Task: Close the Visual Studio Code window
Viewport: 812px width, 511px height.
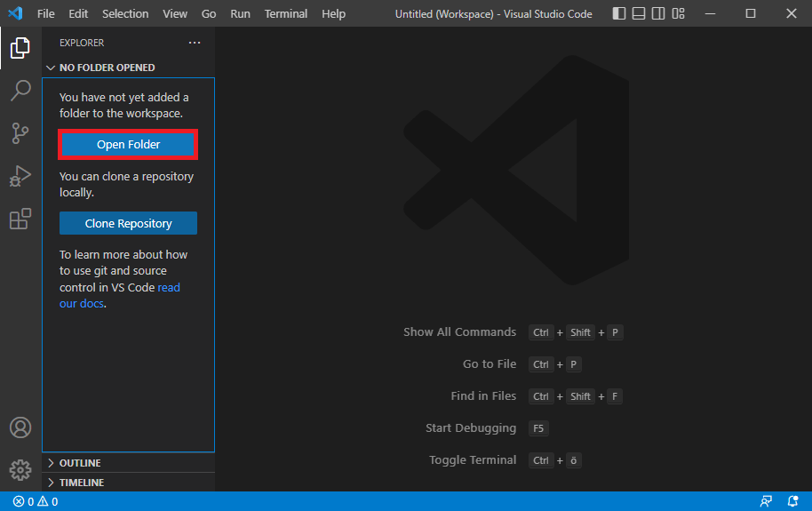Action: (792, 13)
